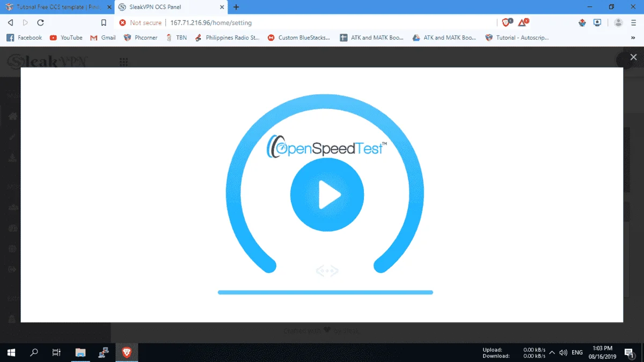Click the ENG language indicator
The height and width of the screenshot is (362, 644).
577,352
